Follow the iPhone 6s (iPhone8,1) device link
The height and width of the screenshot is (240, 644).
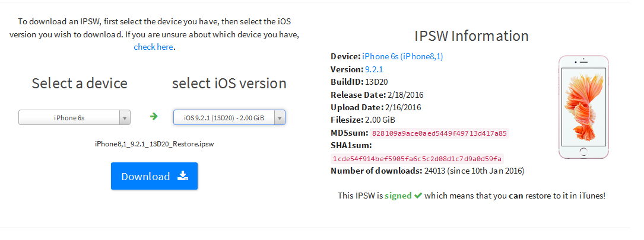(402, 57)
